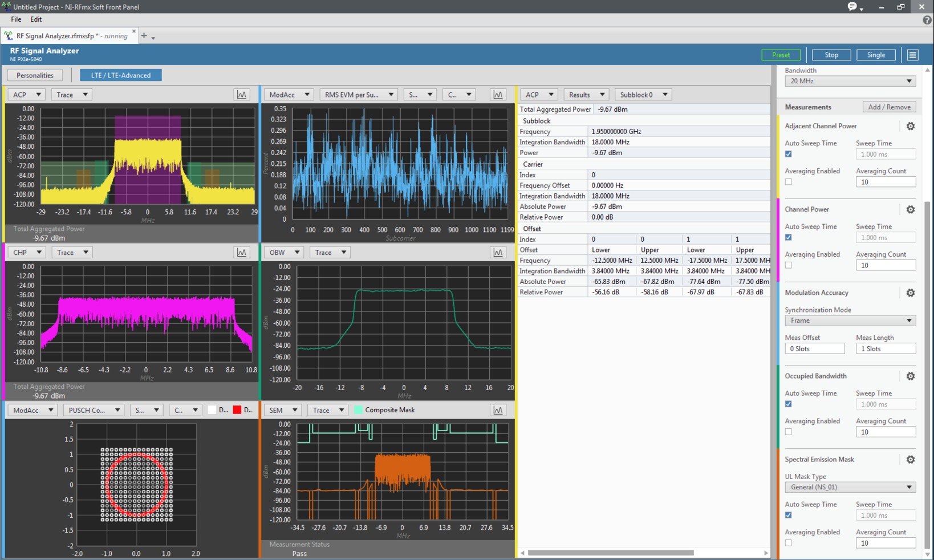Image resolution: width=934 pixels, height=560 pixels.
Task: Click the Meas Length 1 Slots field
Action: point(886,348)
